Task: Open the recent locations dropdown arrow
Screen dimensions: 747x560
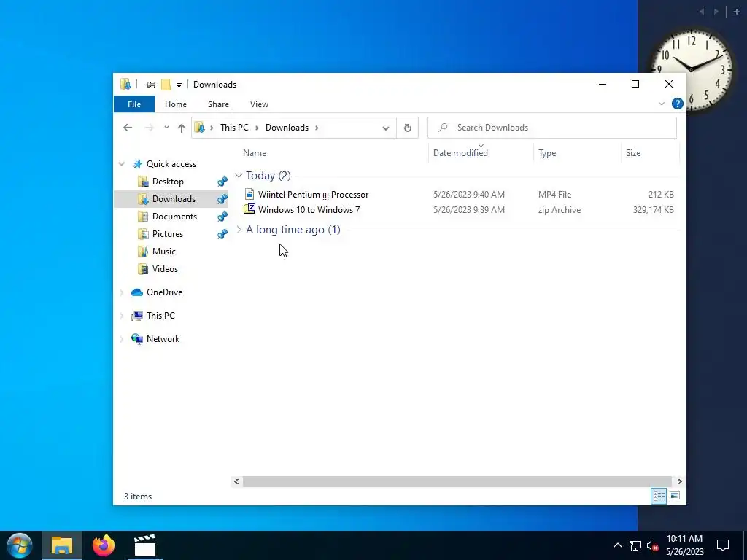Action: pyautogui.click(x=166, y=128)
